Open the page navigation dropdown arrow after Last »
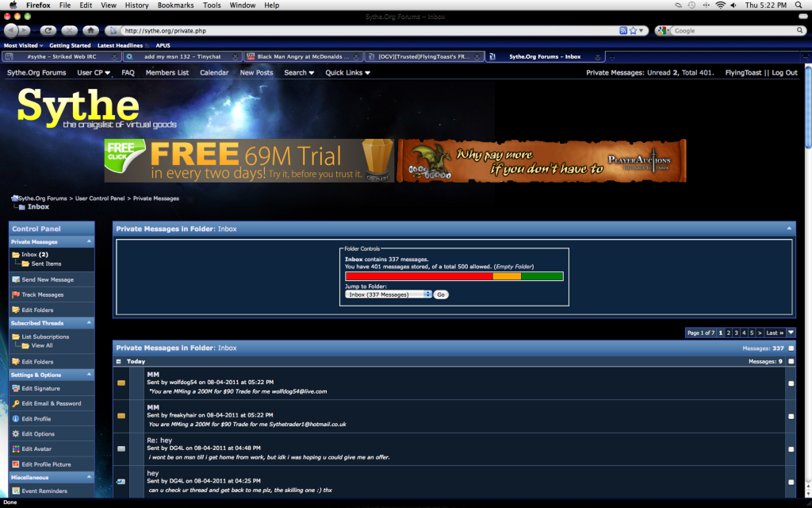The width and height of the screenshot is (812, 508). point(791,333)
